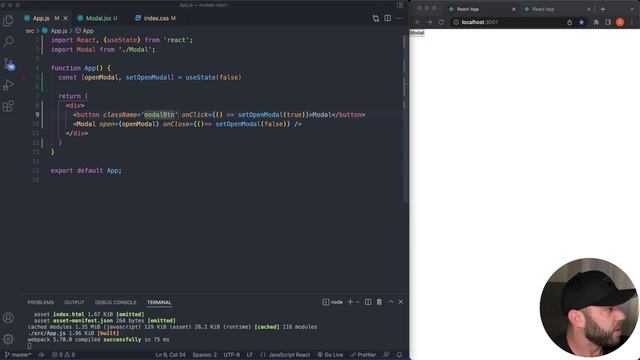Image resolution: width=640 pixels, height=360 pixels.
Task: Toggle the layout icon in the VS Code title bar
Action: point(400,5)
